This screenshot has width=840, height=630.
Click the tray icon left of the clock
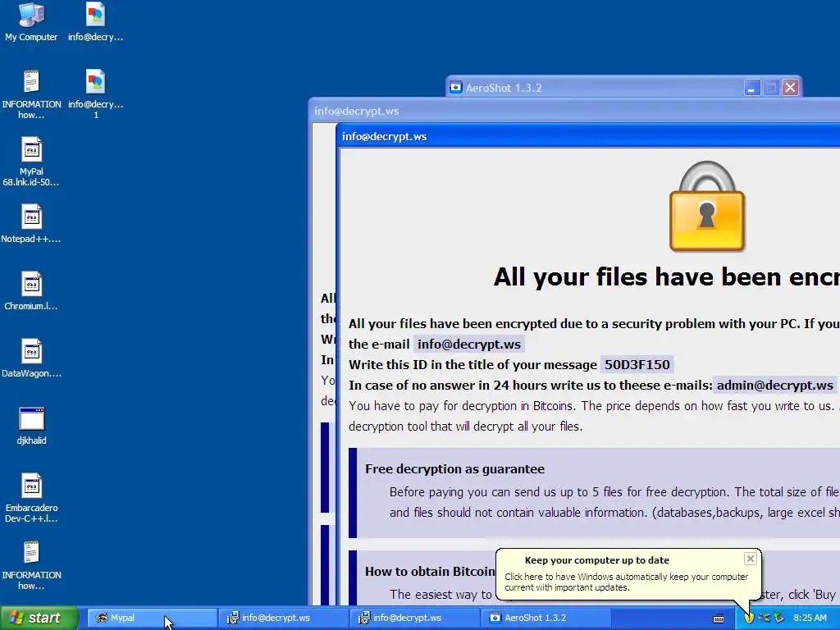tap(779, 618)
